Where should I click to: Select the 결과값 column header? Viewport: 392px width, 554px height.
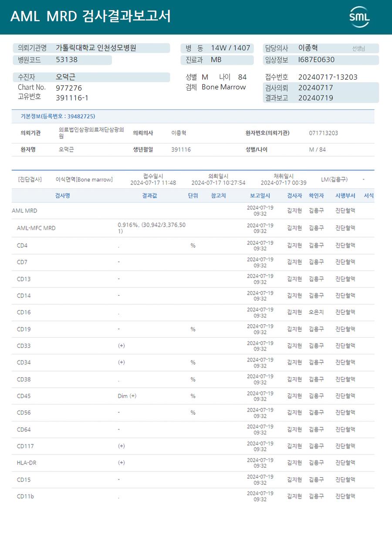point(149,196)
